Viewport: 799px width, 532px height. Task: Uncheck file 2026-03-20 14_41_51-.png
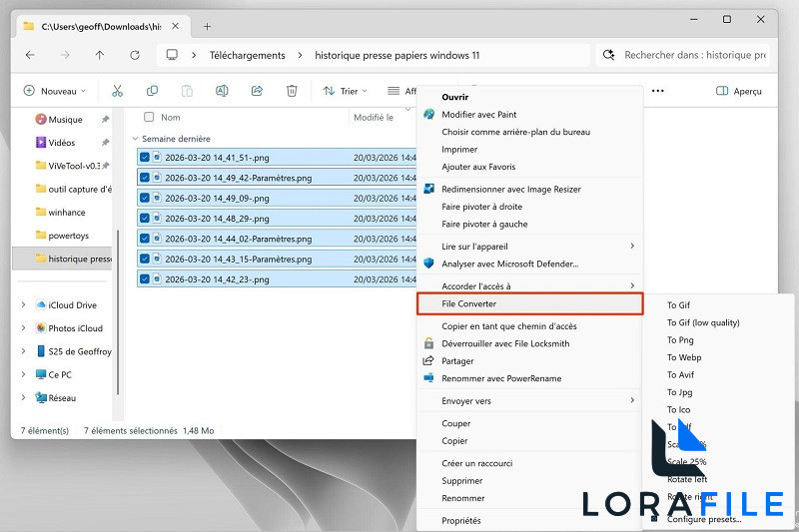(145, 158)
